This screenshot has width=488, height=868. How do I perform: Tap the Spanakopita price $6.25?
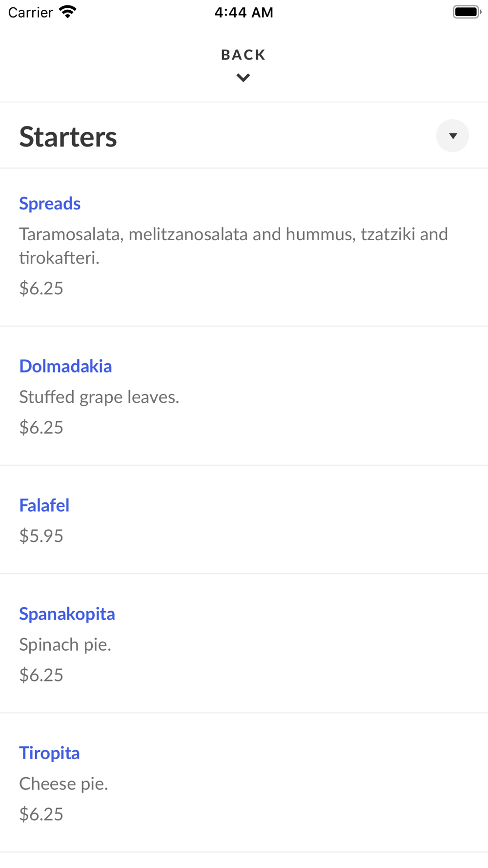click(x=41, y=675)
